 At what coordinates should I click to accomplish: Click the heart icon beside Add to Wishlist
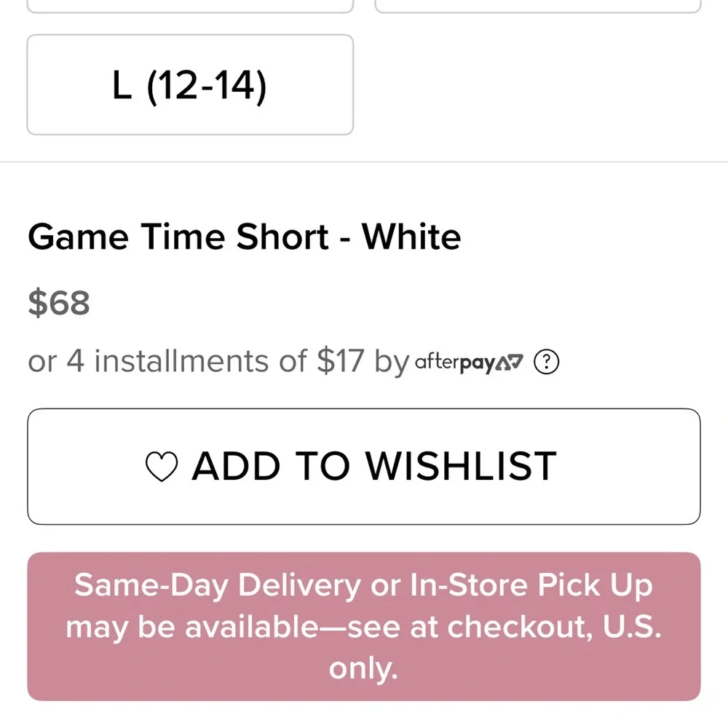[162, 467]
